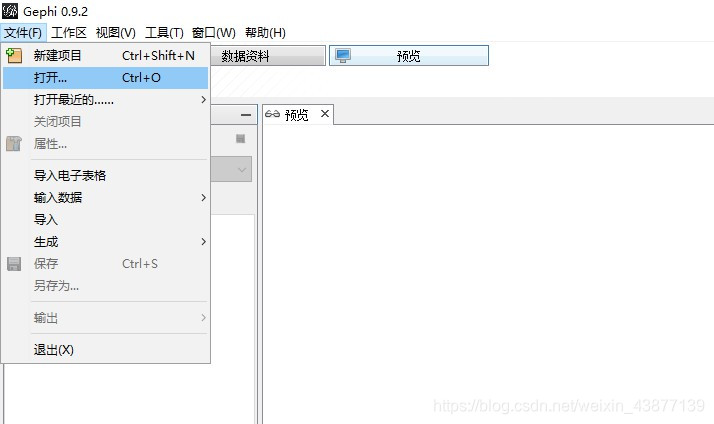This screenshot has width=714, height=424.
Task: Open the 工作区 menu
Action: 69,32
